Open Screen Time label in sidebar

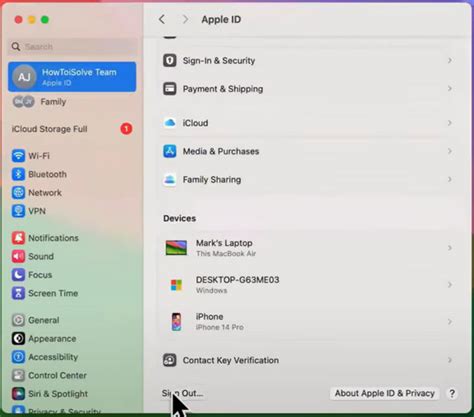[x=53, y=293]
